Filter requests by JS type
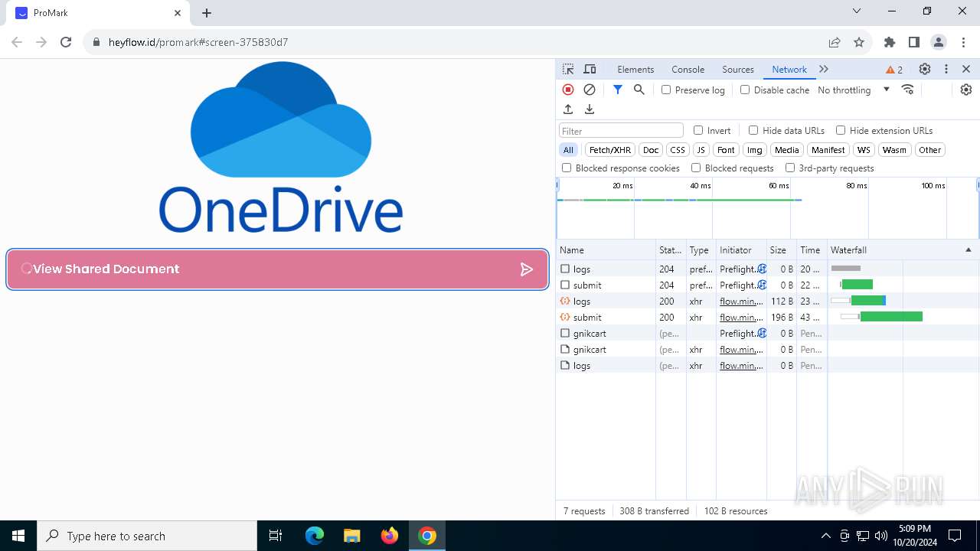980x551 pixels. click(701, 150)
